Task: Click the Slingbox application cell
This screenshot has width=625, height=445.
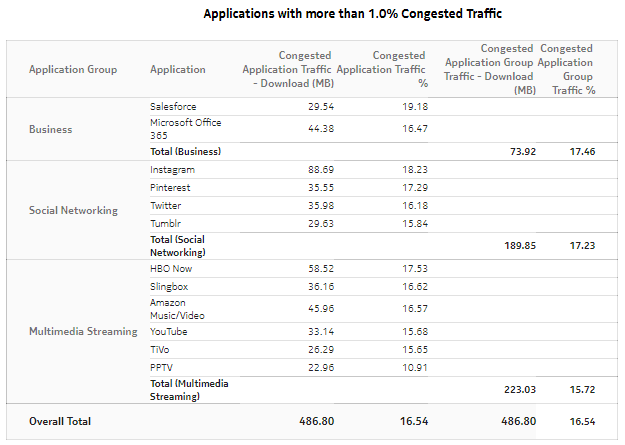Action: coord(169,286)
